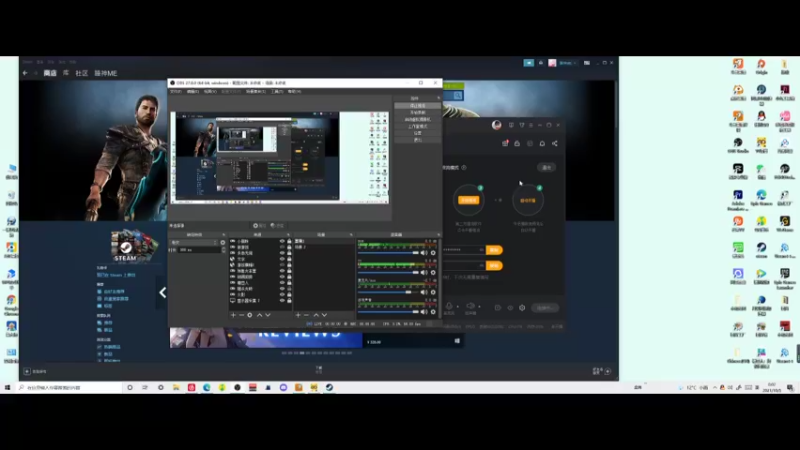
Task: Open the share icon in streaming assistant
Action: [x=555, y=143]
